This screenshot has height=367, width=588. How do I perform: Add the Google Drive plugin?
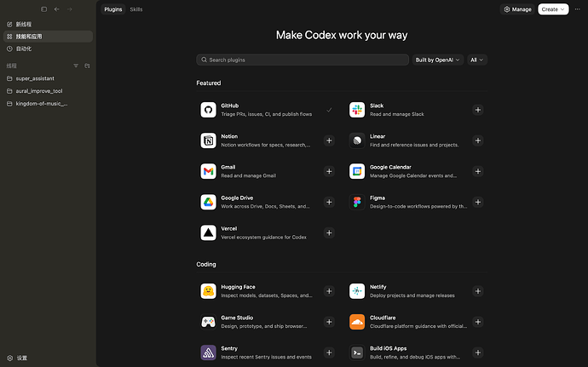[x=329, y=202]
